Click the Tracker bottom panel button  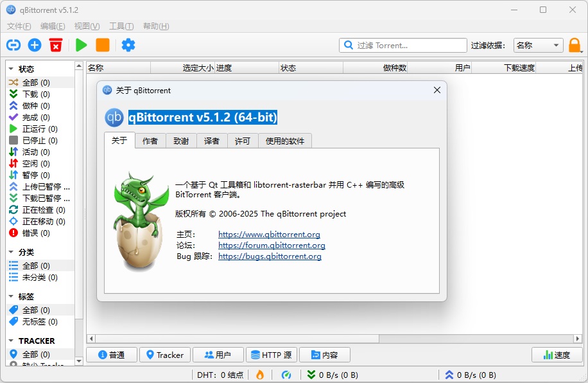point(164,355)
